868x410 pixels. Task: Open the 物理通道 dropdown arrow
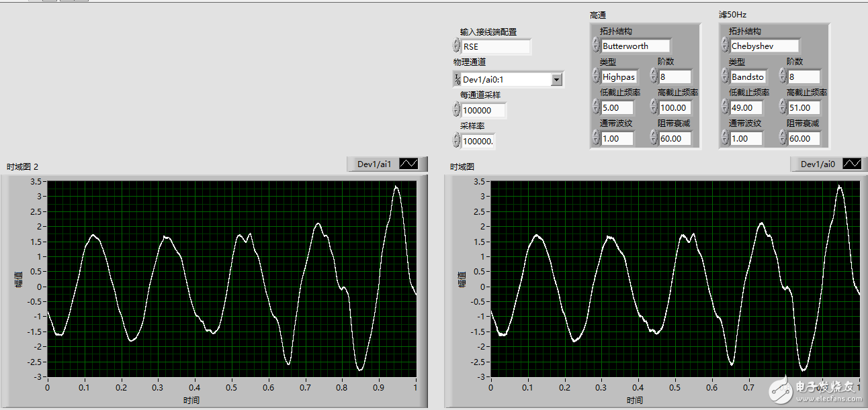pos(556,79)
